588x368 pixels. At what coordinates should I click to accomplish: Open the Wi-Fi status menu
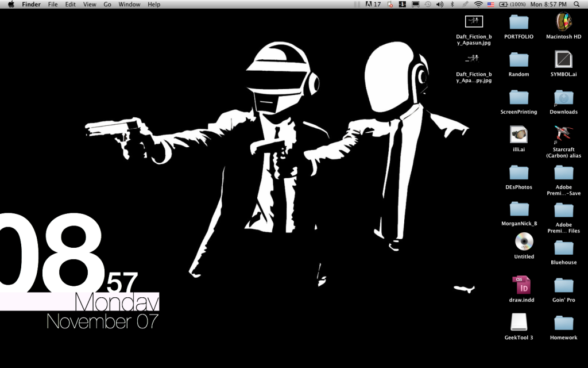pos(479,5)
